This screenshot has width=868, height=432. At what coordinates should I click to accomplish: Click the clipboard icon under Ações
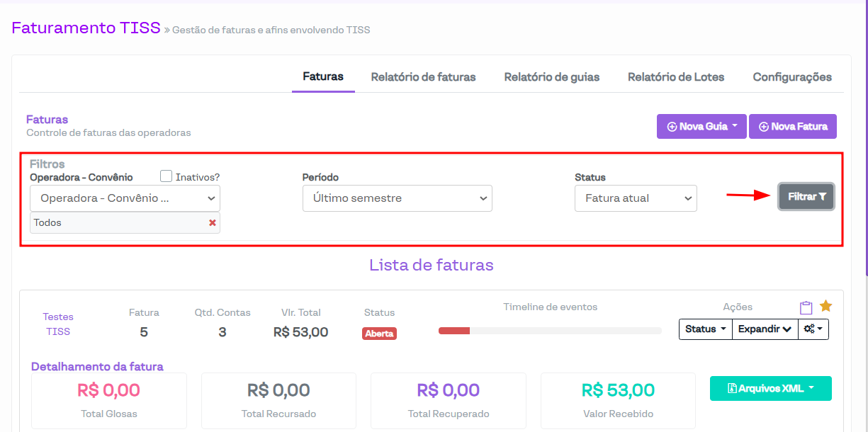(x=806, y=307)
